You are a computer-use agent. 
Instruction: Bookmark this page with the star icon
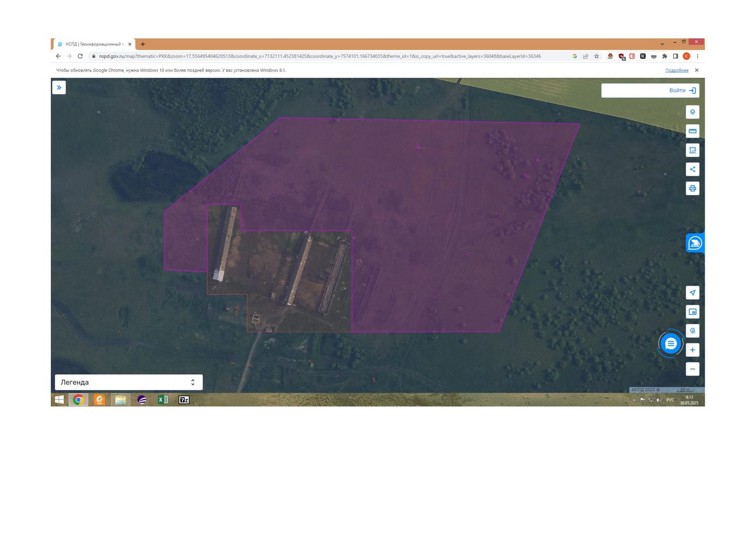597,56
